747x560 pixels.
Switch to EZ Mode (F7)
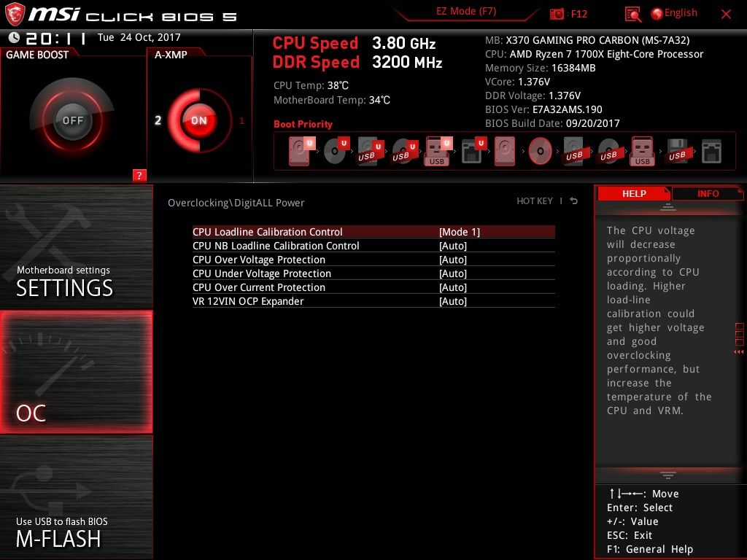point(466,12)
